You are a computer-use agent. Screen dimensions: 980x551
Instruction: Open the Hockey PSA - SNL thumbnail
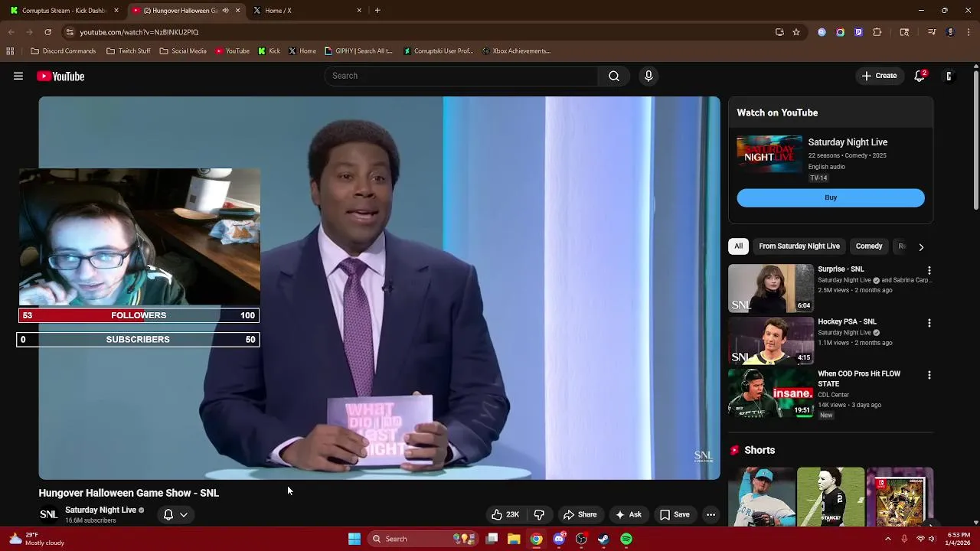(x=771, y=341)
